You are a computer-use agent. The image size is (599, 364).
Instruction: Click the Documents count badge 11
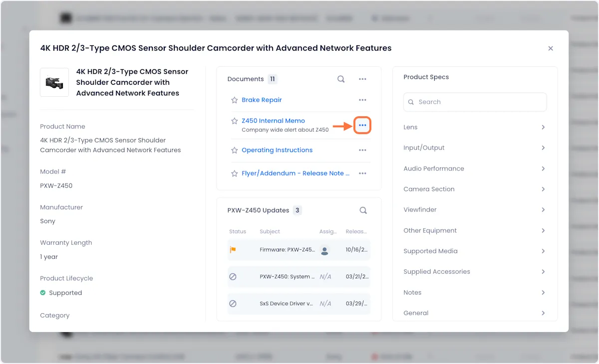point(272,79)
